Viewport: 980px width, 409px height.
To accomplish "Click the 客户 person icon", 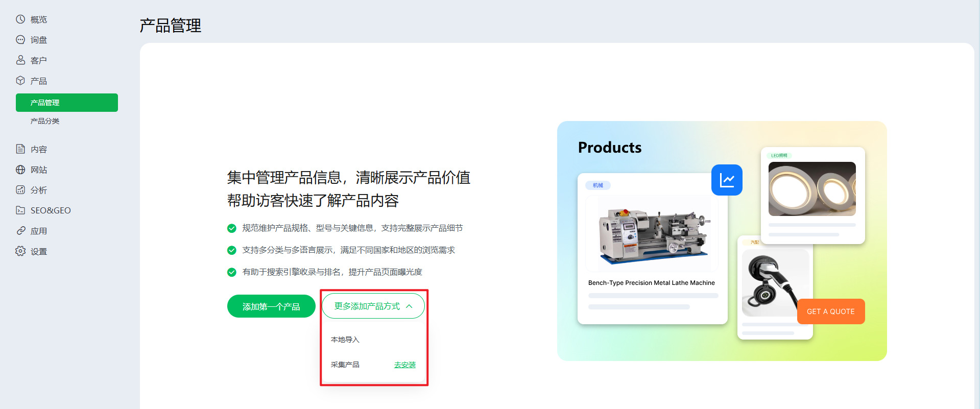I will pyautogui.click(x=20, y=60).
